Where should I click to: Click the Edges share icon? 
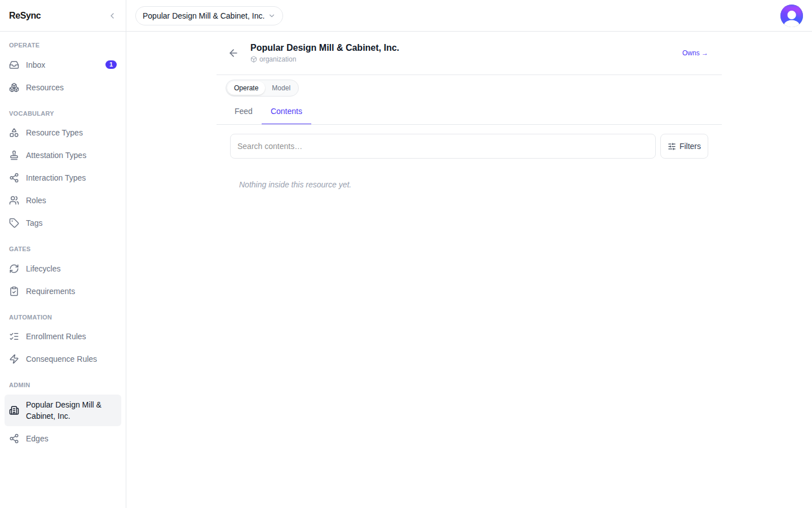pyautogui.click(x=14, y=439)
